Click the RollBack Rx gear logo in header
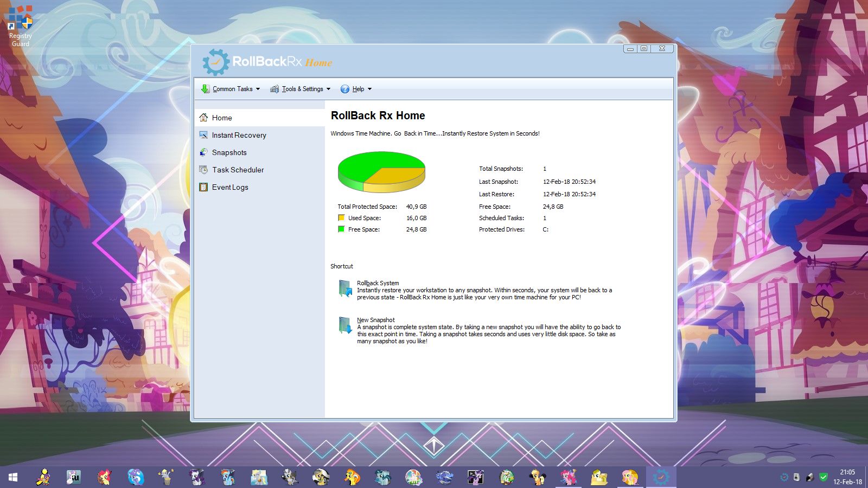868x488 pixels. click(x=215, y=62)
